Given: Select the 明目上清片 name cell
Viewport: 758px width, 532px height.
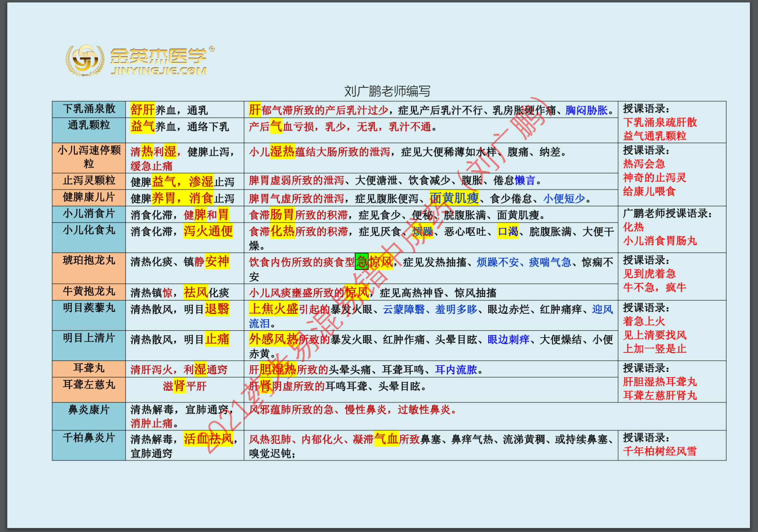Looking at the screenshot, I should [x=89, y=345].
